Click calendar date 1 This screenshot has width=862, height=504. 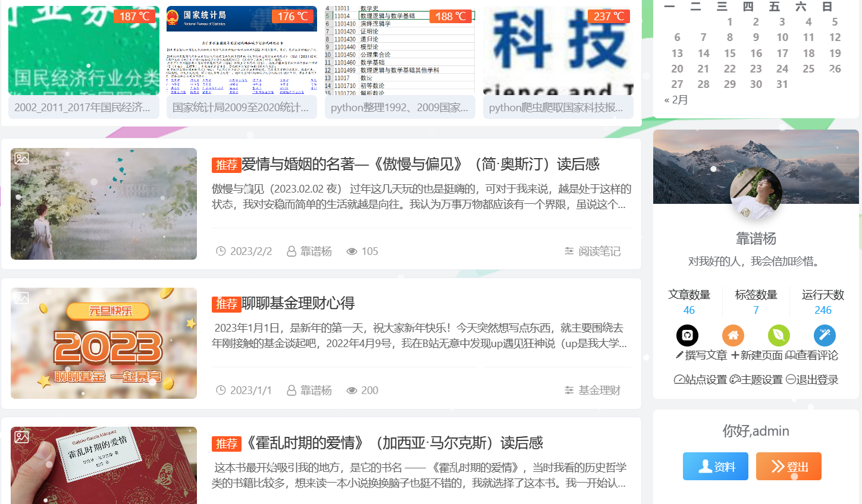730,22
